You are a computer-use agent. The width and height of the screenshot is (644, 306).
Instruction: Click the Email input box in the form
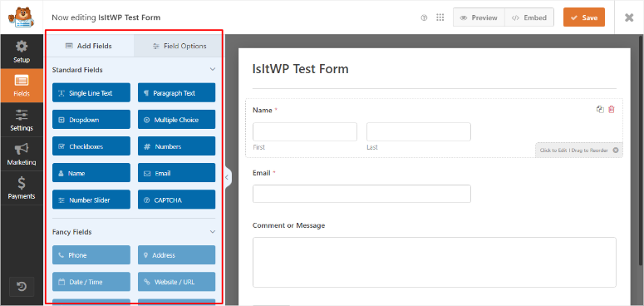coord(361,194)
